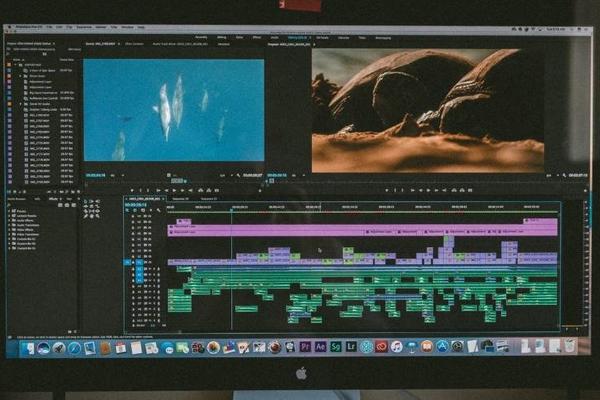Export frame from Source monitor
The width and height of the screenshot is (600, 400).
point(217,190)
